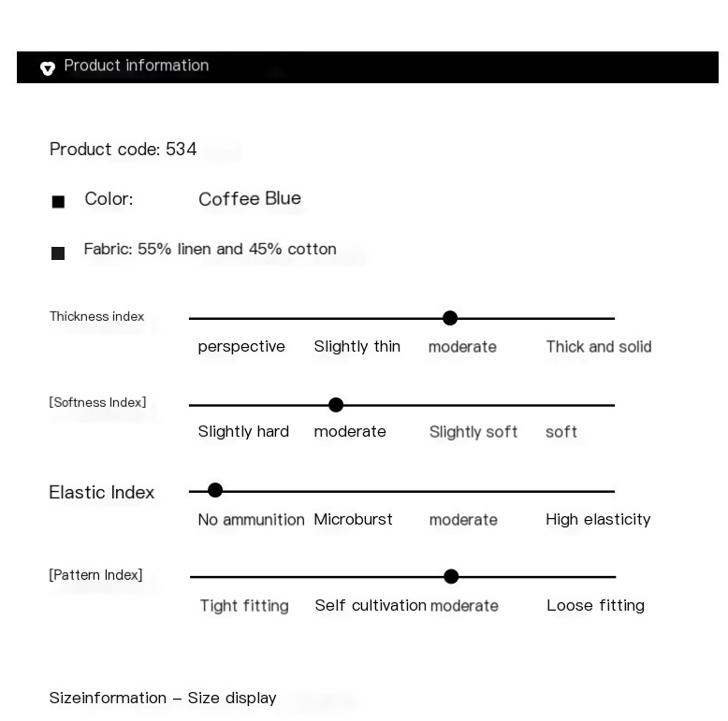
Task: Select the Product information header bar
Action: (367, 67)
